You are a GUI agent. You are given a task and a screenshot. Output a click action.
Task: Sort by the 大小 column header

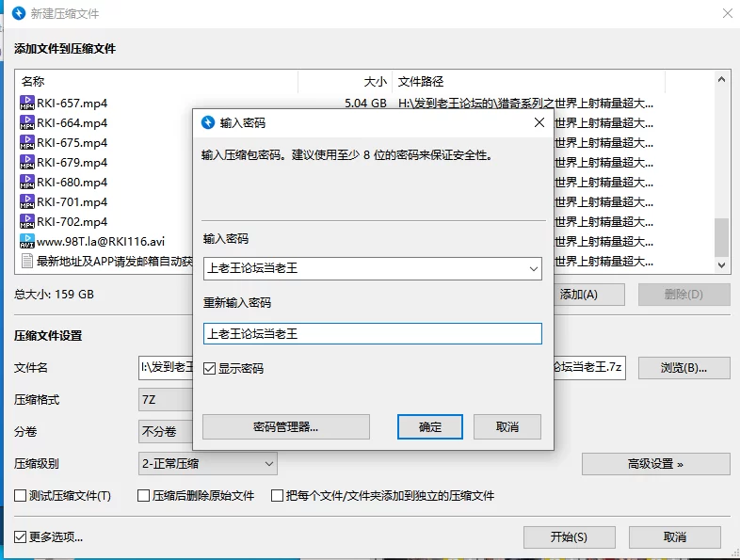[345, 82]
